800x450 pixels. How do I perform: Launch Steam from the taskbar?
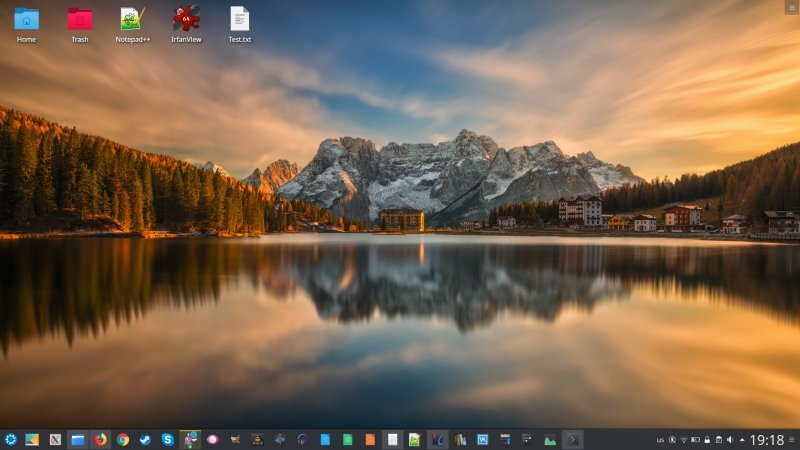click(145, 439)
